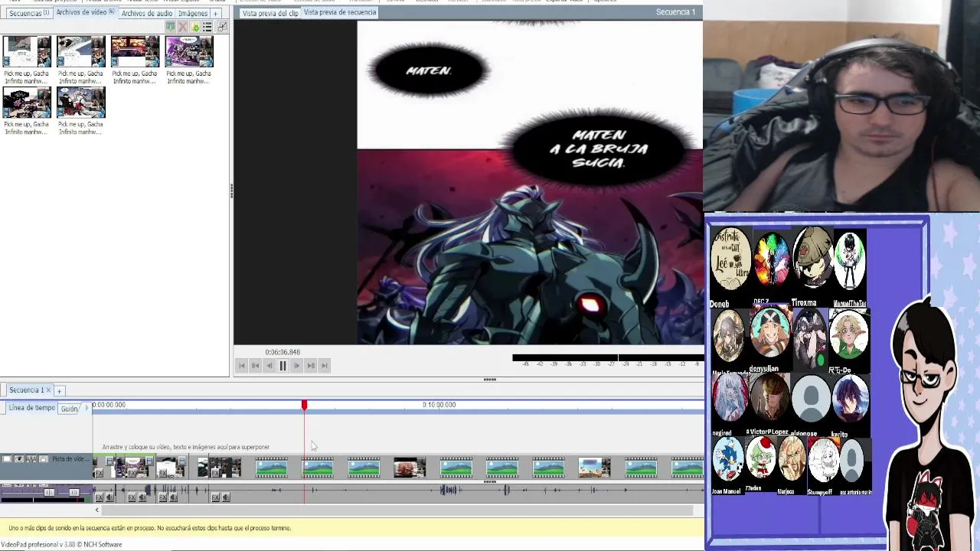Open the Archivos de audio tab

tap(147, 13)
